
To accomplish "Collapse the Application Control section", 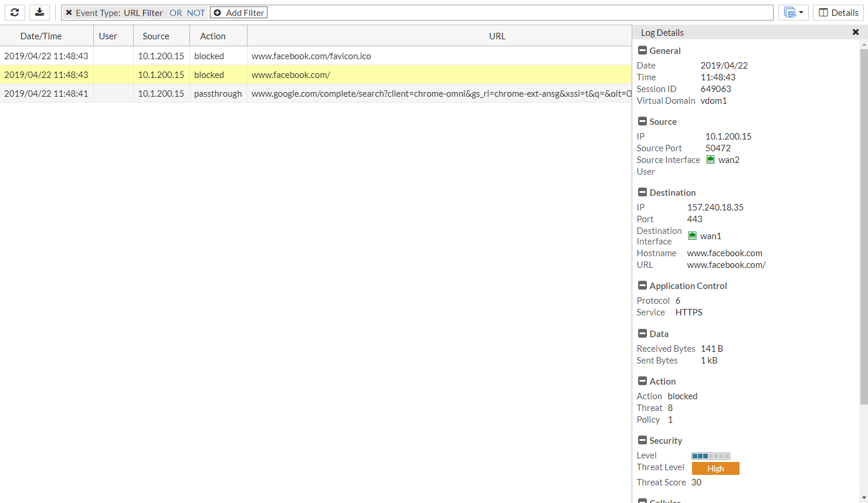I will [642, 286].
